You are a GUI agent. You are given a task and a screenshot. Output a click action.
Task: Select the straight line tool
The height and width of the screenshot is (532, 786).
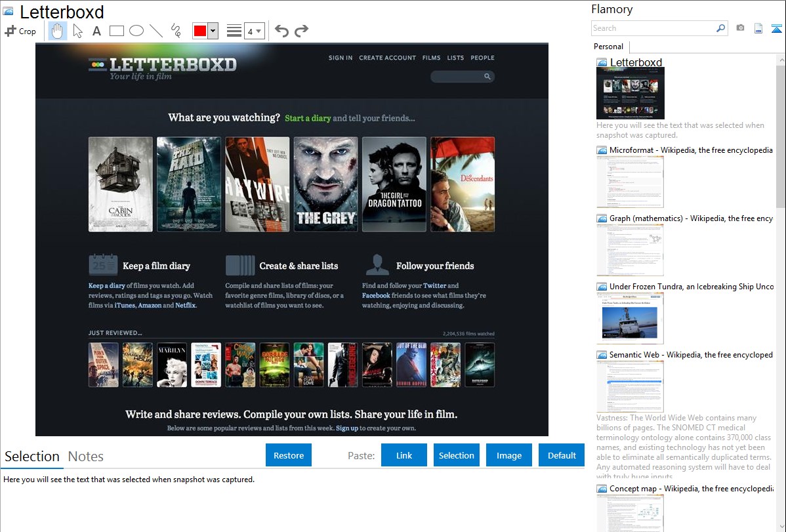coord(156,31)
